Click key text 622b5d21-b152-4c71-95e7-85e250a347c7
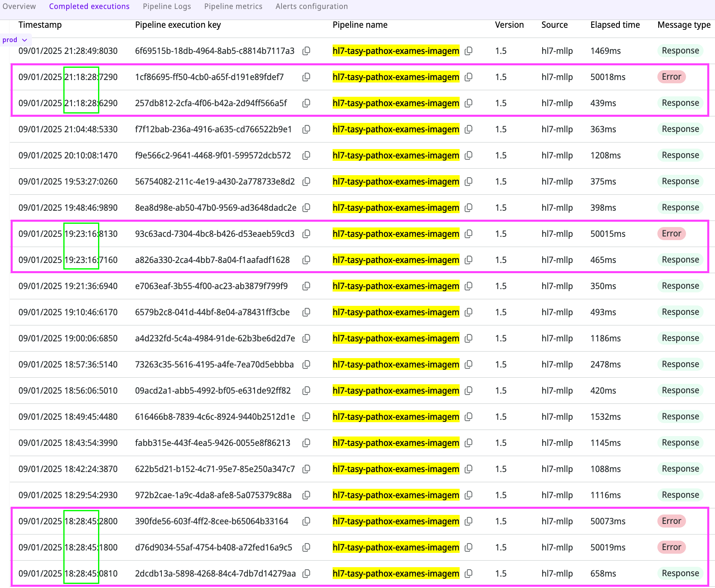This screenshot has height=588, width=715. click(x=215, y=469)
